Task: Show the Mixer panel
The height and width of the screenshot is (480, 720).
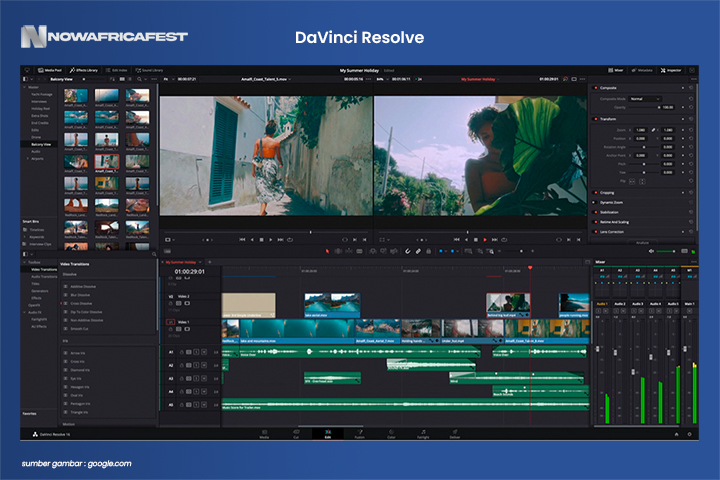Action: pyautogui.click(x=616, y=70)
